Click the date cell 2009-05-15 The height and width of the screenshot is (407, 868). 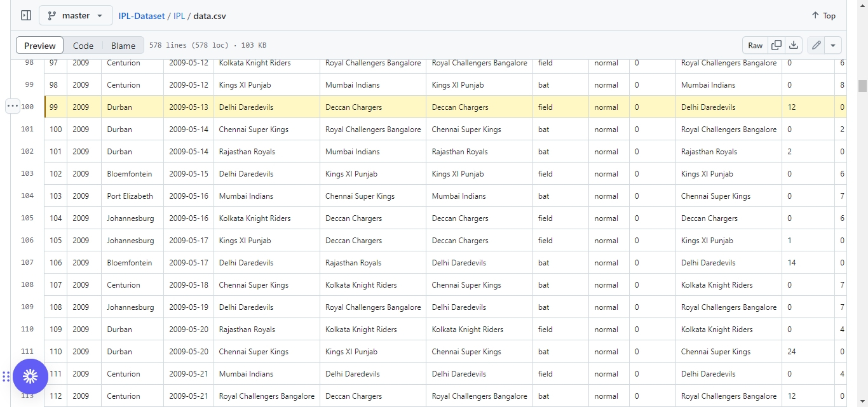click(x=189, y=174)
